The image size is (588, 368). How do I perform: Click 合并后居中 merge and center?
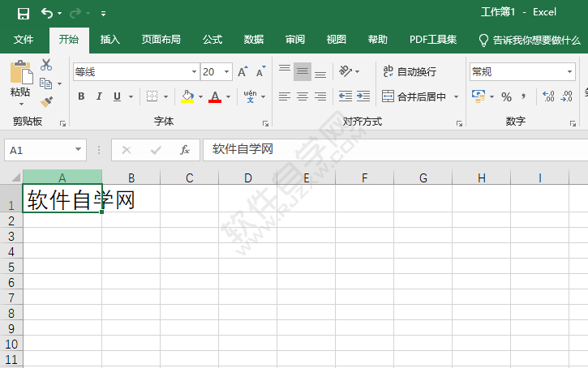(x=414, y=96)
